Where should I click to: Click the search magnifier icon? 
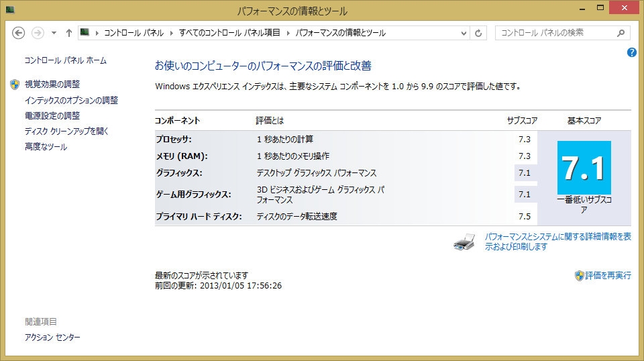click(x=621, y=33)
